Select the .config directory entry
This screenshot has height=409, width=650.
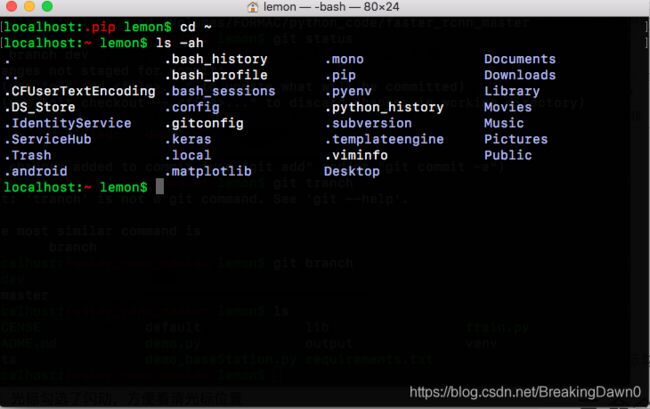tap(192, 107)
